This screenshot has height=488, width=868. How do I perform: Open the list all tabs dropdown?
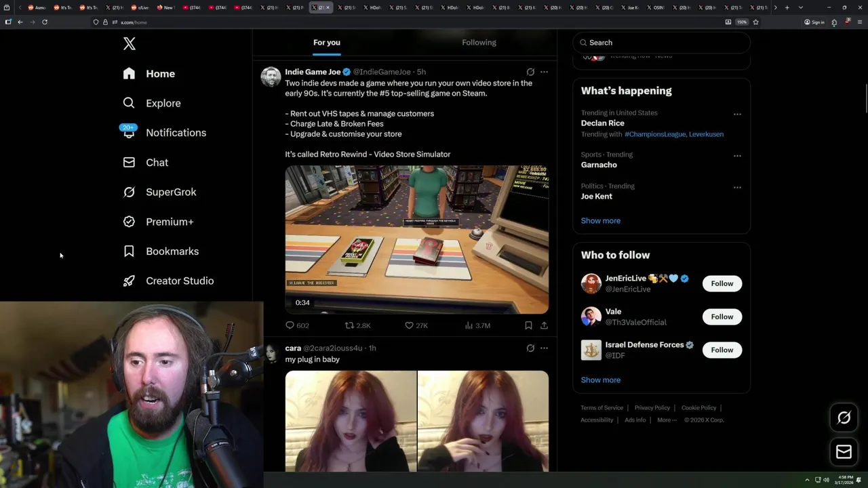point(801,7)
